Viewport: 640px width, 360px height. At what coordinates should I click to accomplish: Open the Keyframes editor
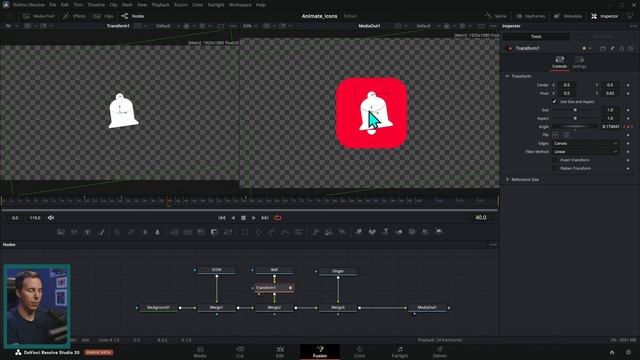point(531,16)
